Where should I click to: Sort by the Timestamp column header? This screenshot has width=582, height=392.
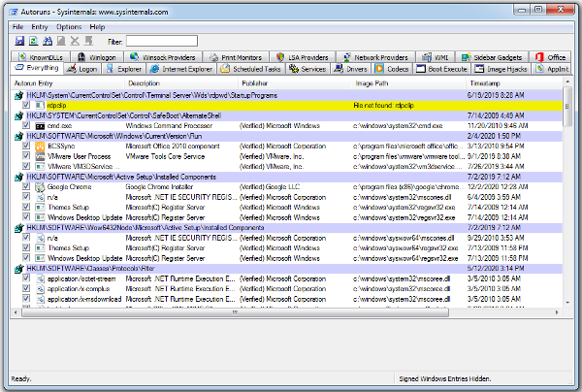click(x=485, y=85)
